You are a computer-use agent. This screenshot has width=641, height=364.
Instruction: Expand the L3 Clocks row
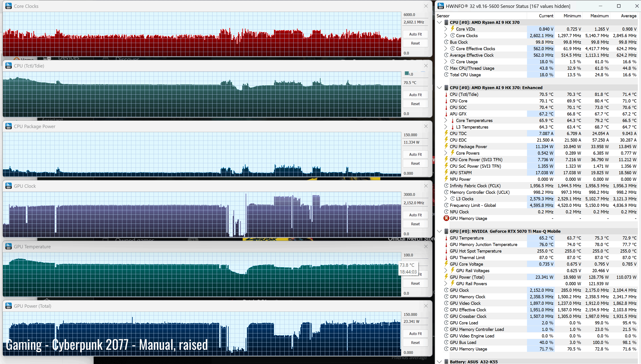pos(446,199)
